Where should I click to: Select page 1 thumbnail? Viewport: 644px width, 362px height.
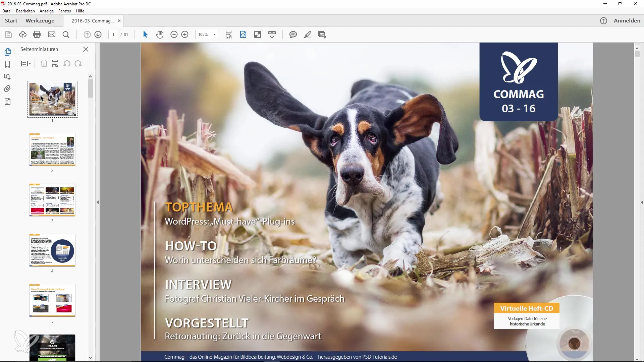[52, 99]
